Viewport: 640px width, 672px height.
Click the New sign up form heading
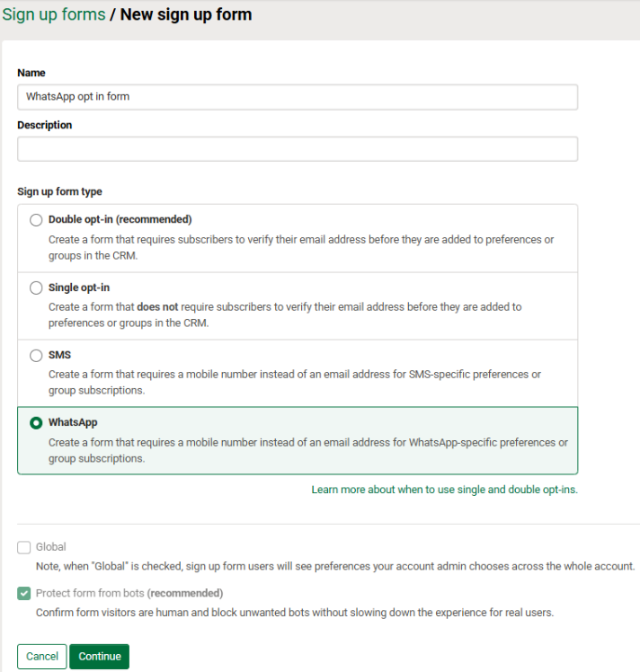coord(186,14)
